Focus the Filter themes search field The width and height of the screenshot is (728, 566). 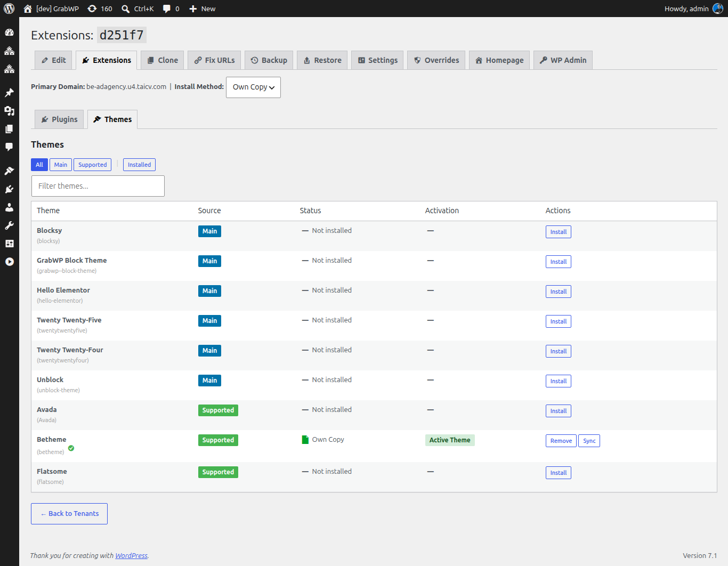[x=98, y=186]
